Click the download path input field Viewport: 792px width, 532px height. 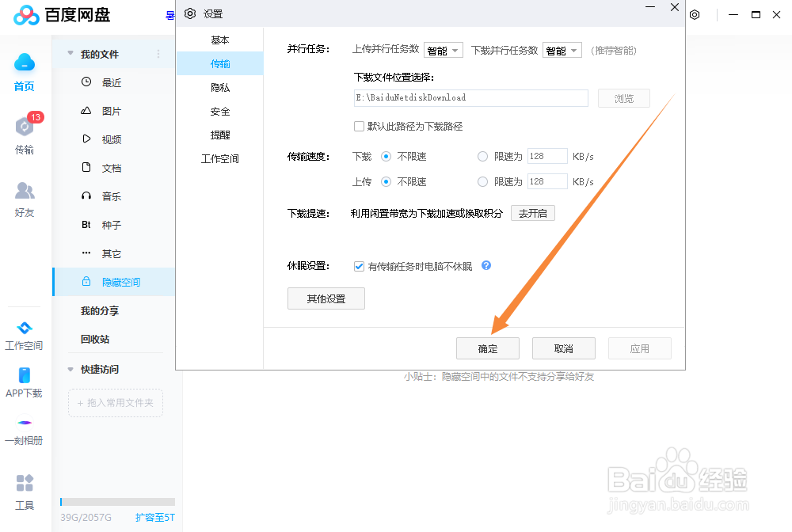(470, 97)
